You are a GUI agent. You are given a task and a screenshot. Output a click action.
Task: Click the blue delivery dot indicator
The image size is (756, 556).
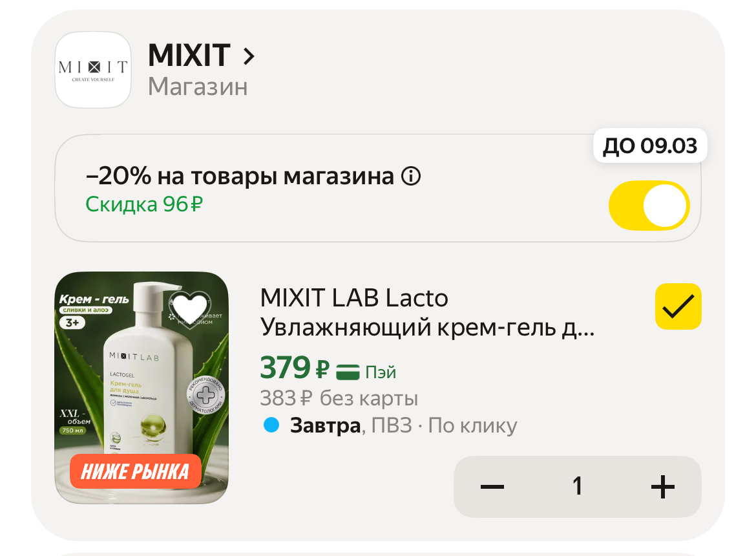tap(271, 425)
